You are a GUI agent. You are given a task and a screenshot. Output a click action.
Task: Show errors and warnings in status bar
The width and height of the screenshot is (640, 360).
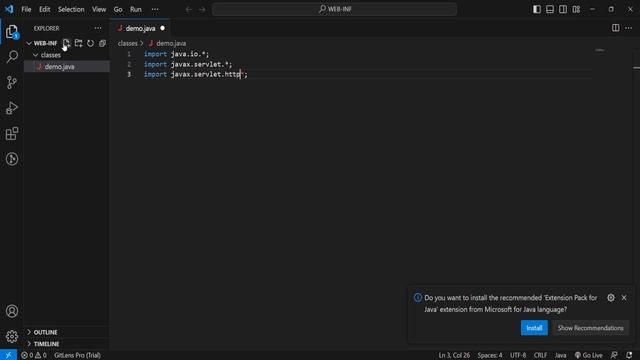pos(34,355)
